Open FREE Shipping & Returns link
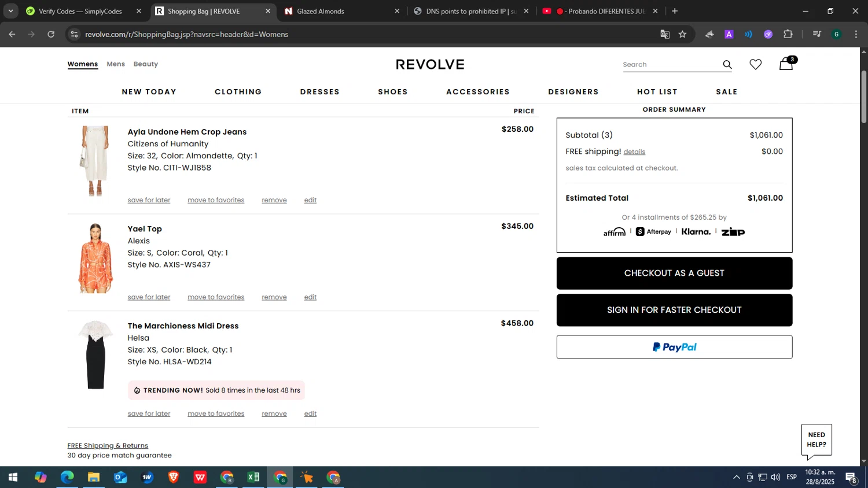This screenshot has height=488, width=868. [x=108, y=446]
